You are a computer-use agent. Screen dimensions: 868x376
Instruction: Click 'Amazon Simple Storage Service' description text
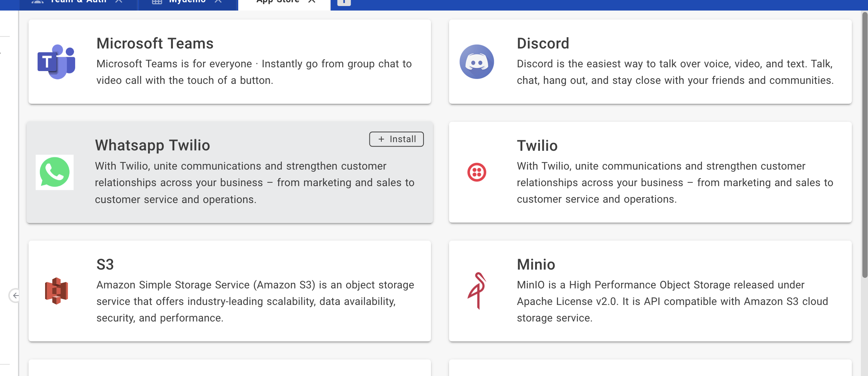pyautogui.click(x=255, y=302)
